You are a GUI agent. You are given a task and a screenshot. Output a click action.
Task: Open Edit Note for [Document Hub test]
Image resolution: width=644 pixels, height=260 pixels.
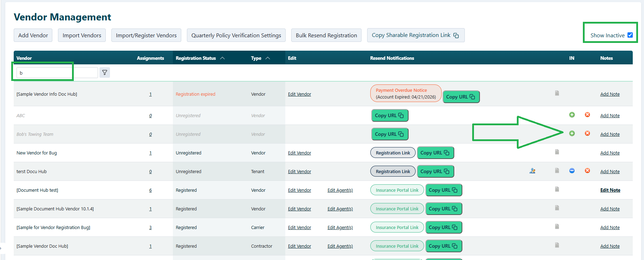pos(610,190)
